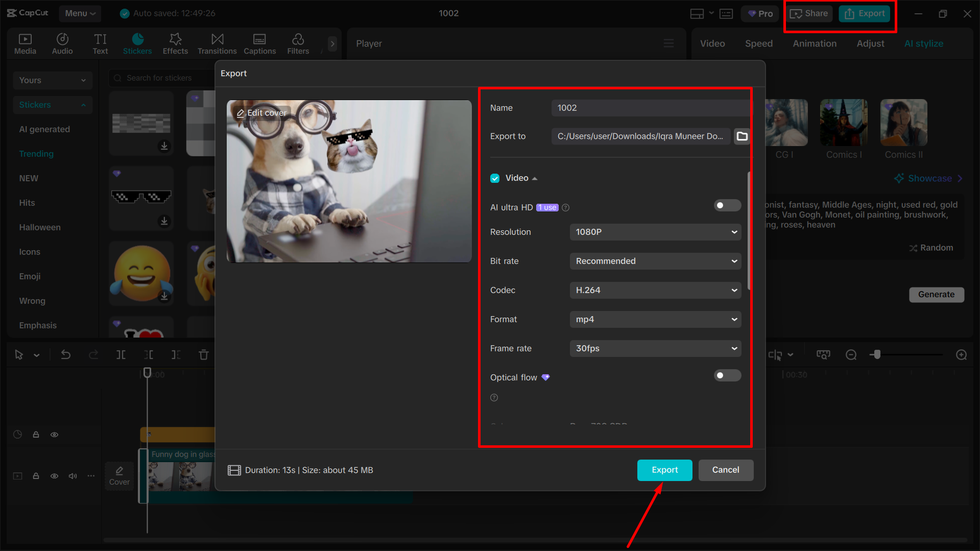980x551 pixels.
Task: Adjust the timeline zoom slider
Action: pyautogui.click(x=877, y=354)
